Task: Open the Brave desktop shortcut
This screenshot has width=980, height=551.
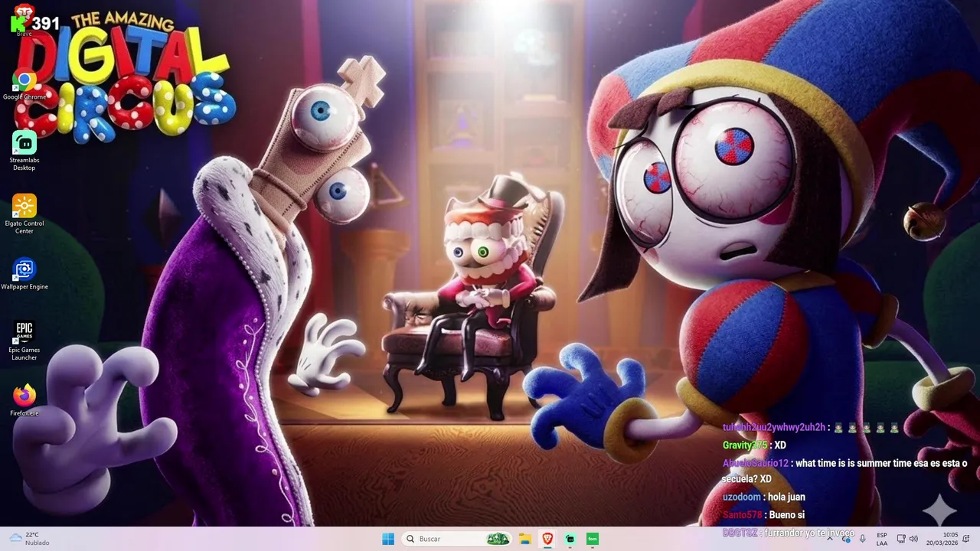Action: pos(24,20)
